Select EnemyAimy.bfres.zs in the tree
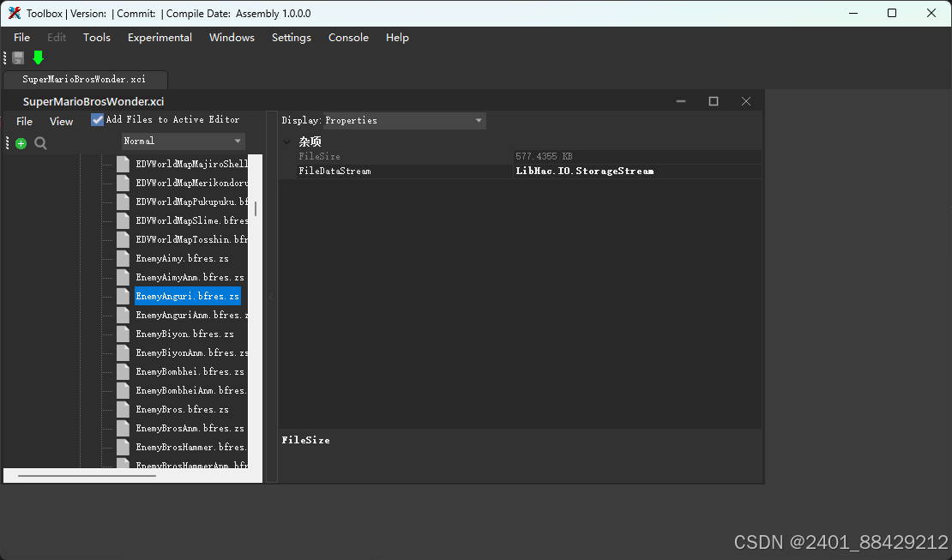The image size is (952, 560). [182, 258]
